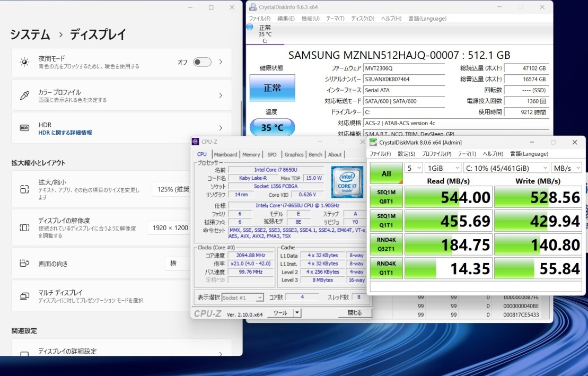588x376 pixels.
Task: Click the 使用時間 value 9212 時間
Action: (x=526, y=112)
